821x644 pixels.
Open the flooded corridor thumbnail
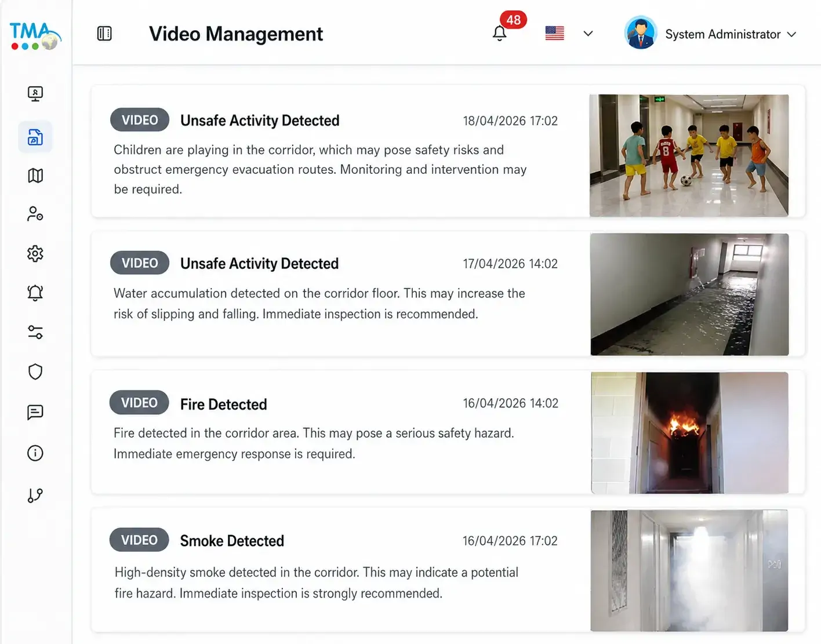pyautogui.click(x=689, y=294)
